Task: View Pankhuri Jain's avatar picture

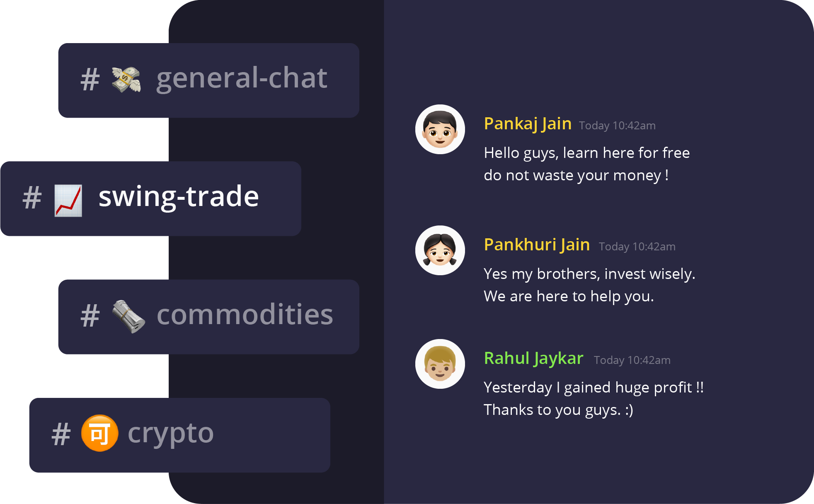Action: pyautogui.click(x=440, y=250)
